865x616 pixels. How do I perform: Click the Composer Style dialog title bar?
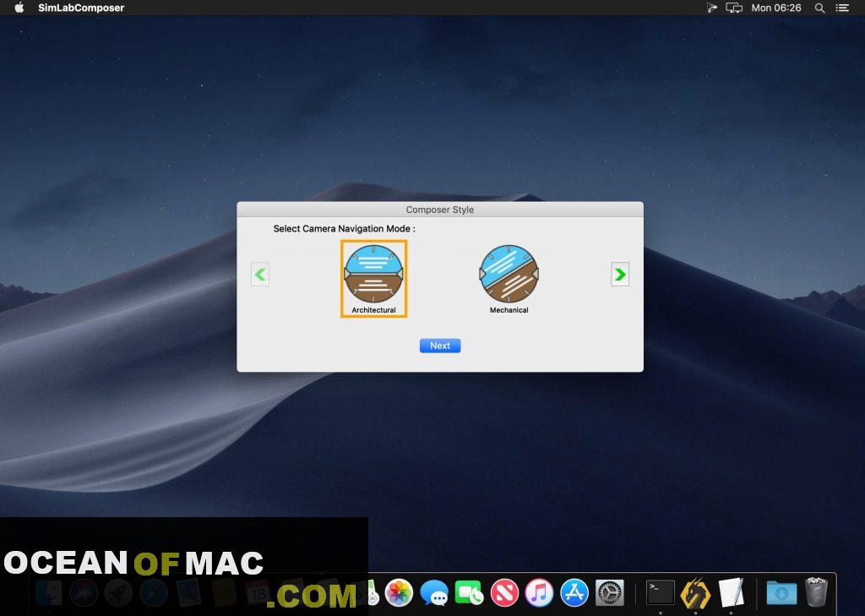(439, 210)
